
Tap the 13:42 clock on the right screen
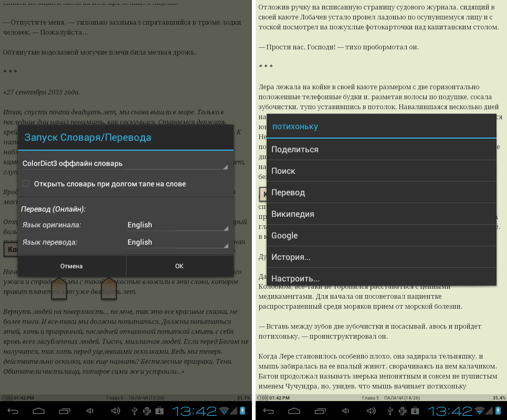(x=450, y=411)
